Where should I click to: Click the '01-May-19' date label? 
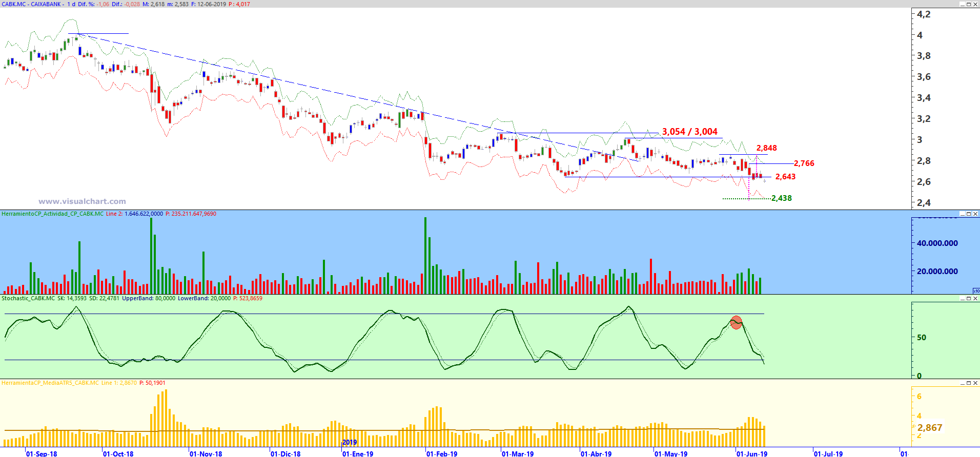click(x=671, y=453)
